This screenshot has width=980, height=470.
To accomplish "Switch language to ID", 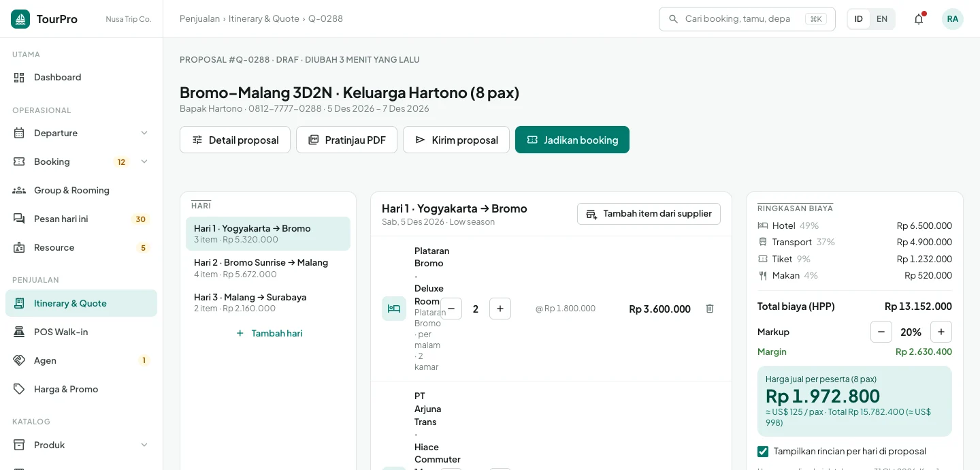I will tap(859, 19).
